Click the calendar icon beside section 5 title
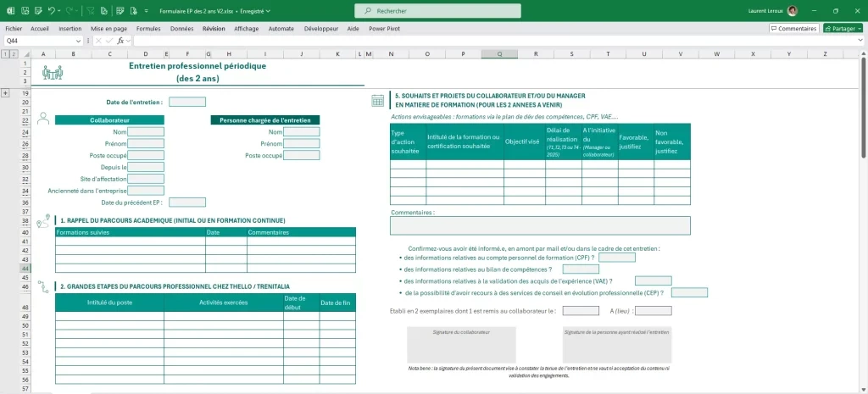The height and width of the screenshot is (394, 868). point(377,100)
